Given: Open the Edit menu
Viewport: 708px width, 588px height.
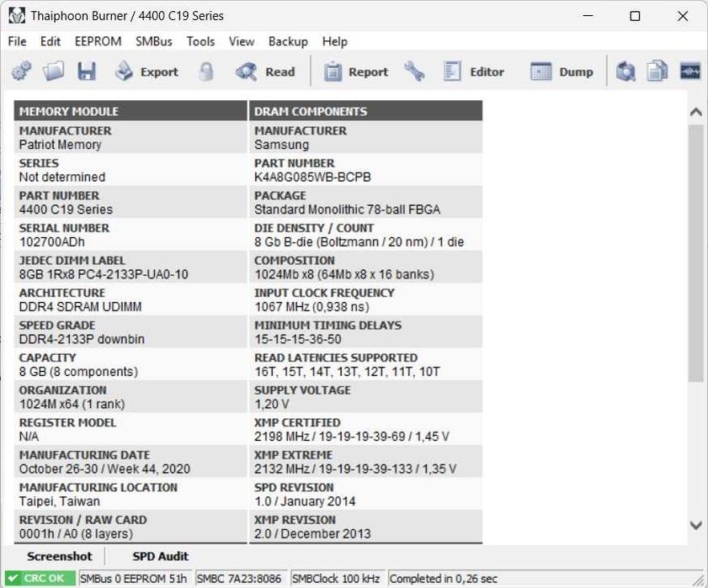Looking at the screenshot, I should coord(51,41).
